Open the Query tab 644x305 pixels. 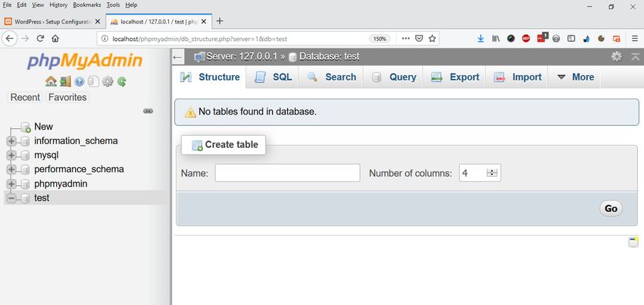[393, 77]
